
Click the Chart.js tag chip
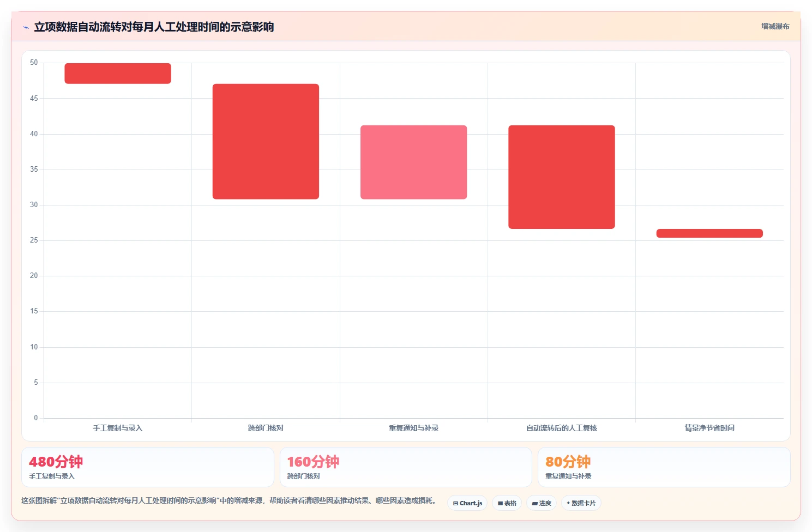pyautogui.click(x=467, y=503)
